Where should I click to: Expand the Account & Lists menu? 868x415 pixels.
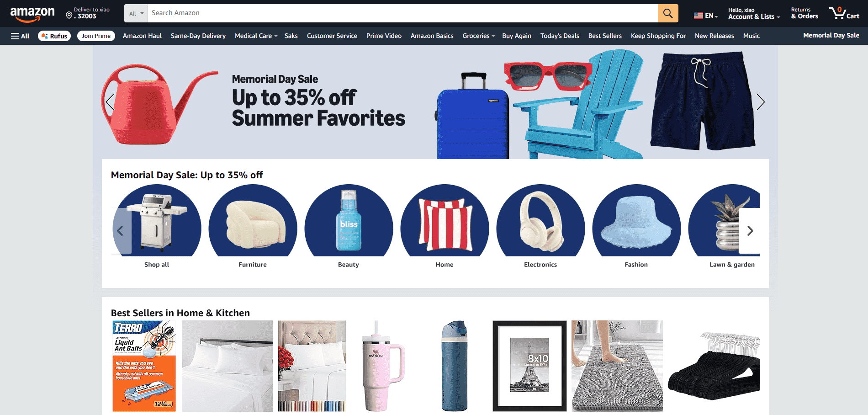pos(754,14)
